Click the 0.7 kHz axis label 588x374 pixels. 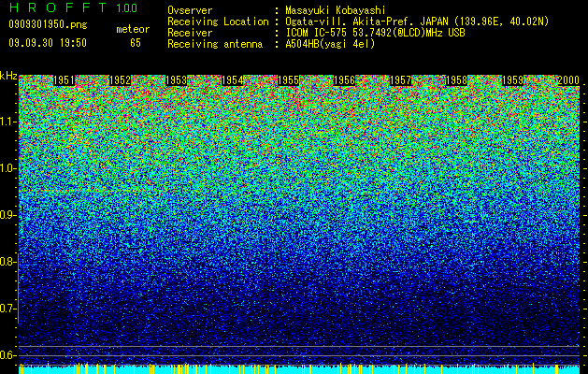tap(7, 309)
